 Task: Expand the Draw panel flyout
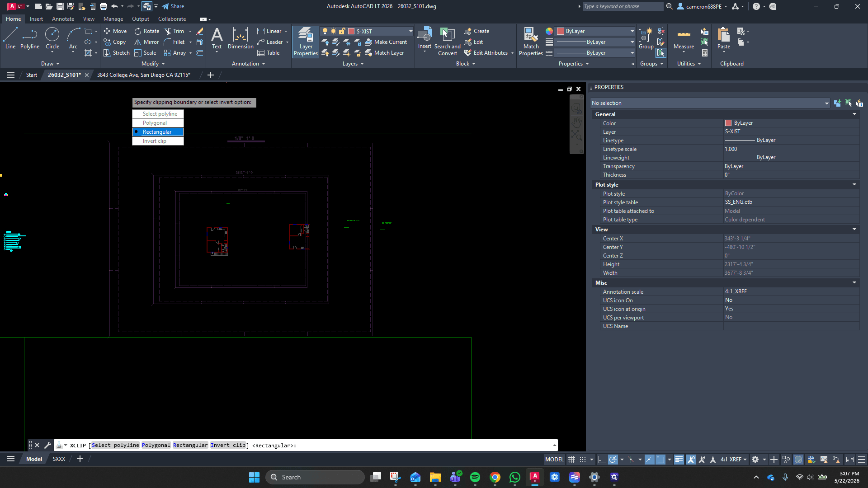click(x=50, y=64)
